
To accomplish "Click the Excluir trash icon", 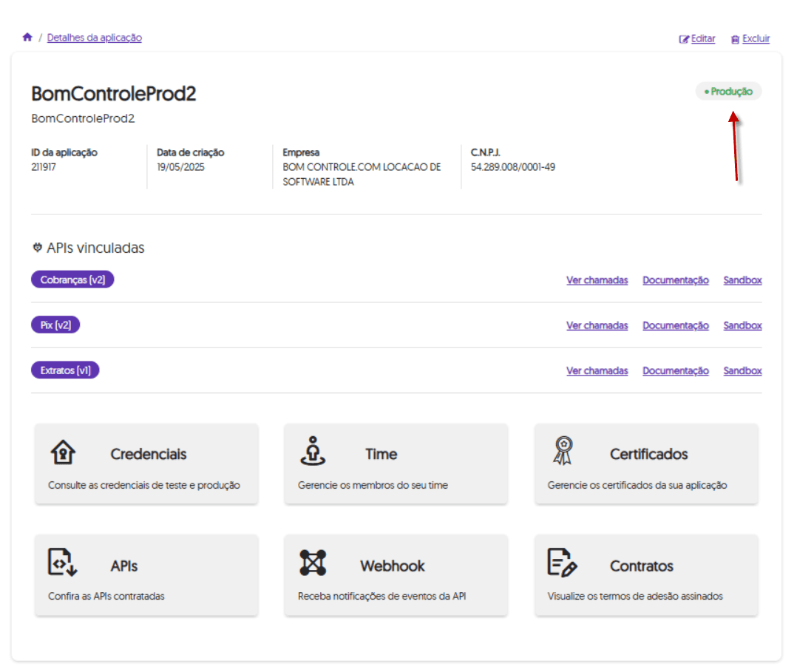I will coord(735,39).
